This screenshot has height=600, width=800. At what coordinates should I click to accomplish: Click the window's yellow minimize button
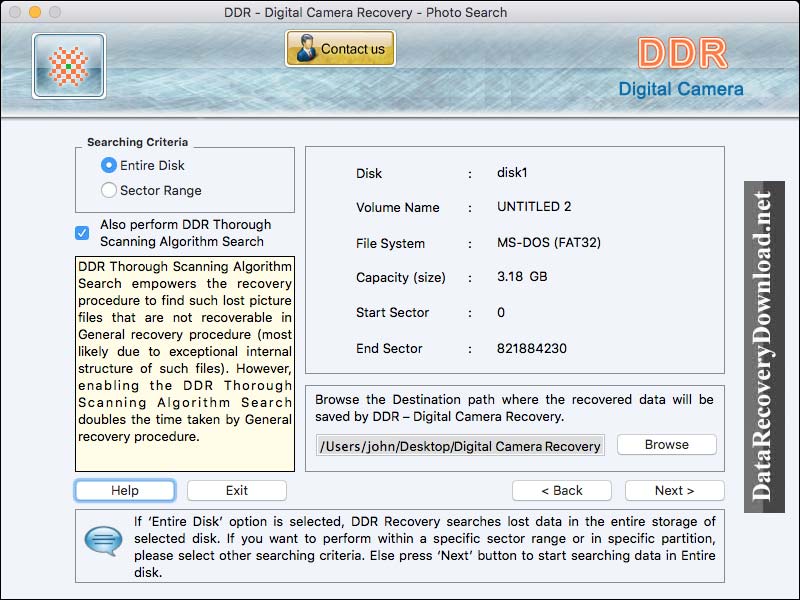tap(35, 12)
